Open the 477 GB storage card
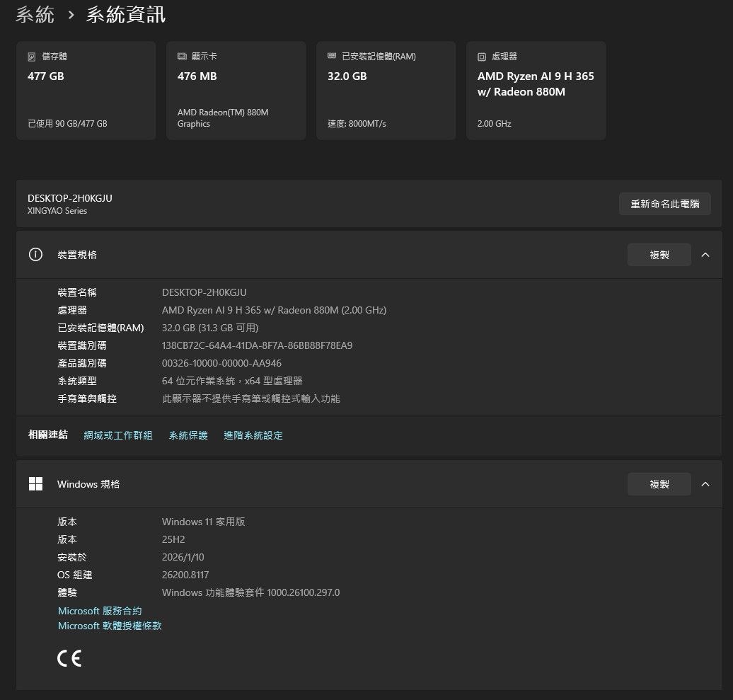 pos(86,91)
